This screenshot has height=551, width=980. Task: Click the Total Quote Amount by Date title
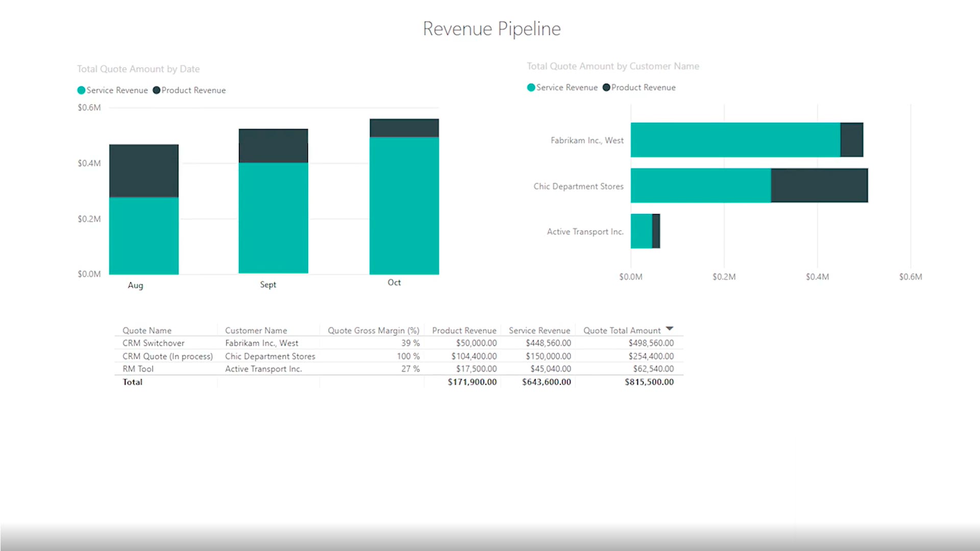pos(138,69)
